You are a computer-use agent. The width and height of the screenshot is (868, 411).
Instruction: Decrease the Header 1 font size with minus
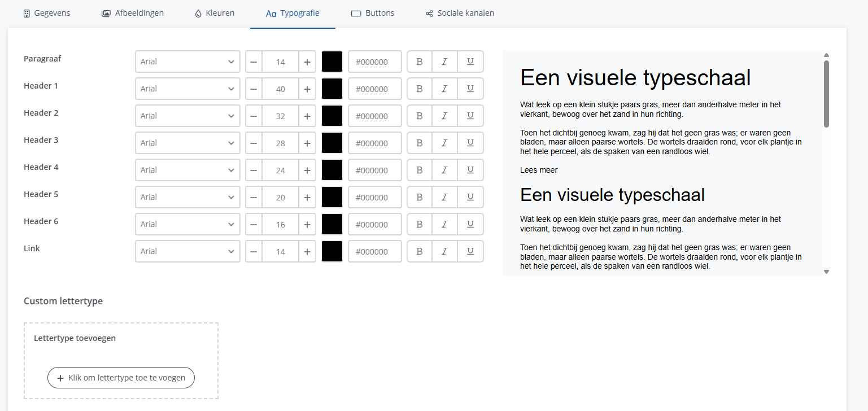(x=254, y=89)
